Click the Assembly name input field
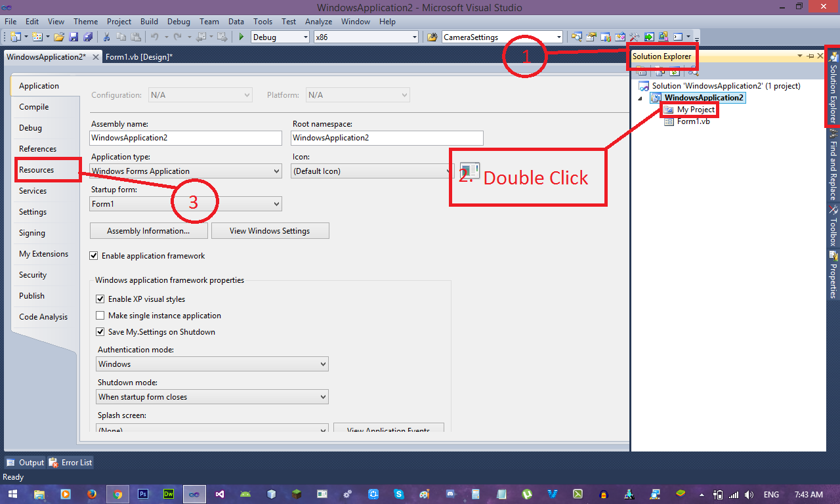This screenshot has height=504, width=840. coord(186,138)
